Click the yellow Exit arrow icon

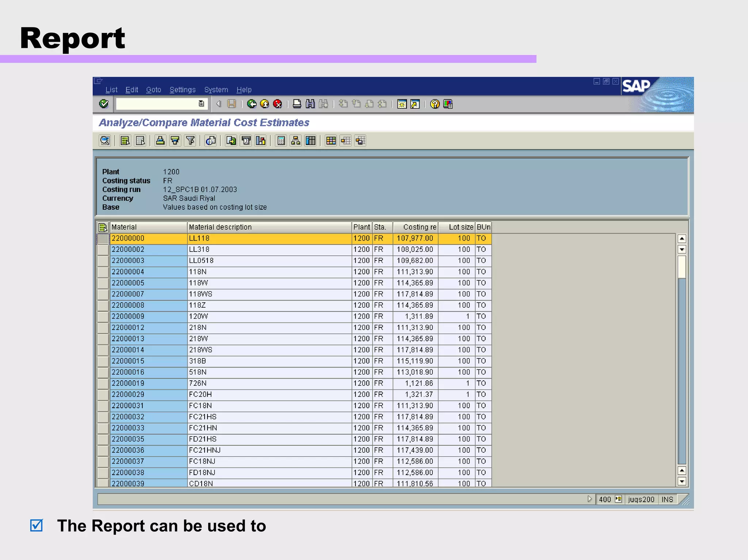pyautogui.click(x=264, y=104)
